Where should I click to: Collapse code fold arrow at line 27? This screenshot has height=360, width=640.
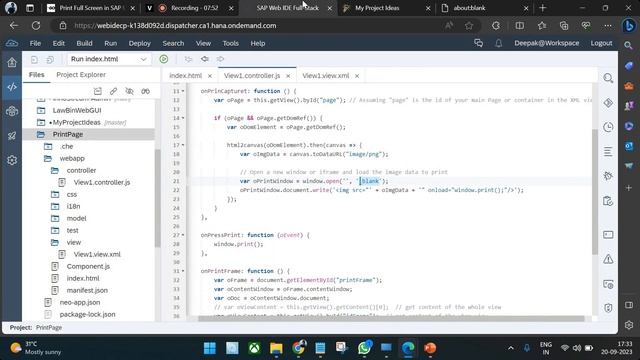pos(183,235)
